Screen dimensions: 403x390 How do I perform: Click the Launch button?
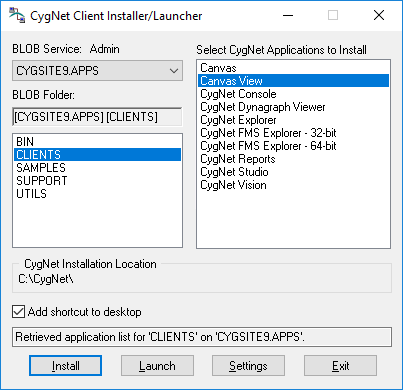click(x=157, y=366)
